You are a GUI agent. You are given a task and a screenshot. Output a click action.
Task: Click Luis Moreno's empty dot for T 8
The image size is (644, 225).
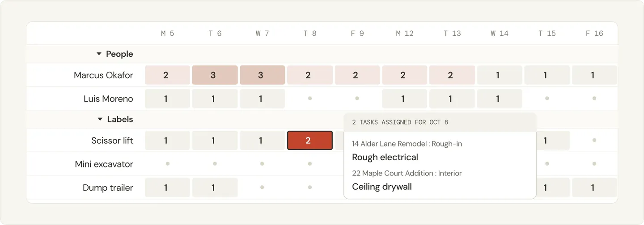(x=309, y=98)
